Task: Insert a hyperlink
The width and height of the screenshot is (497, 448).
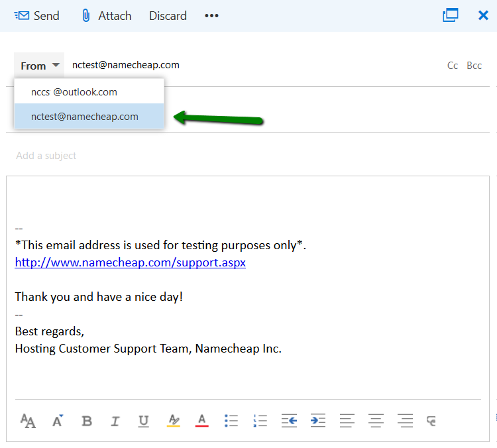Action: [x=431, y=421]
